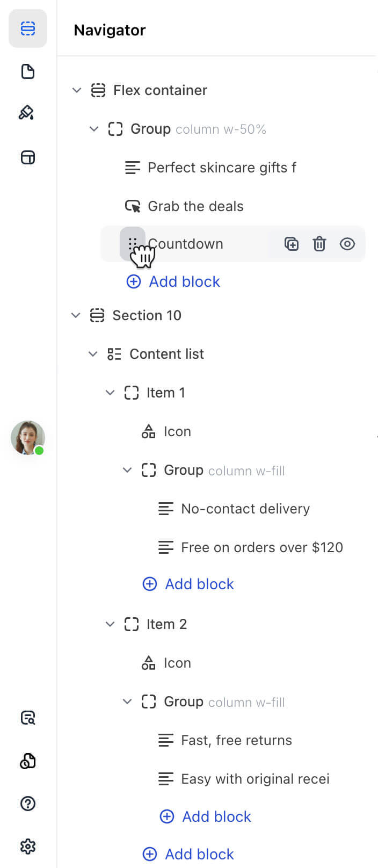
Task: Open the Pages icon in sidebar
Action: tap(28, 71)
